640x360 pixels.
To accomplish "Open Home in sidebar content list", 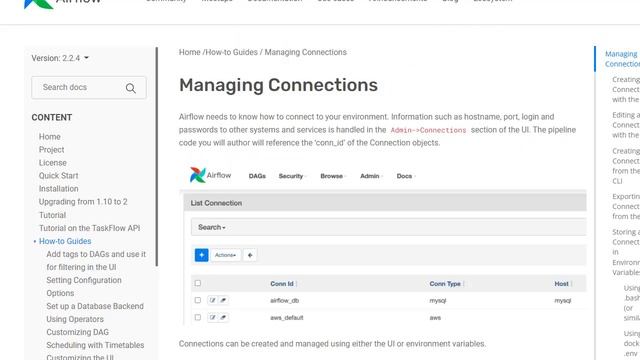I will click(x=50, y=137).
